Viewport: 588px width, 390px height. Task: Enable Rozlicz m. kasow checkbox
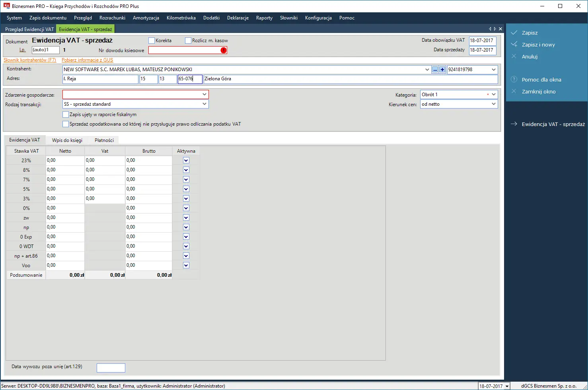coord(188,41)
